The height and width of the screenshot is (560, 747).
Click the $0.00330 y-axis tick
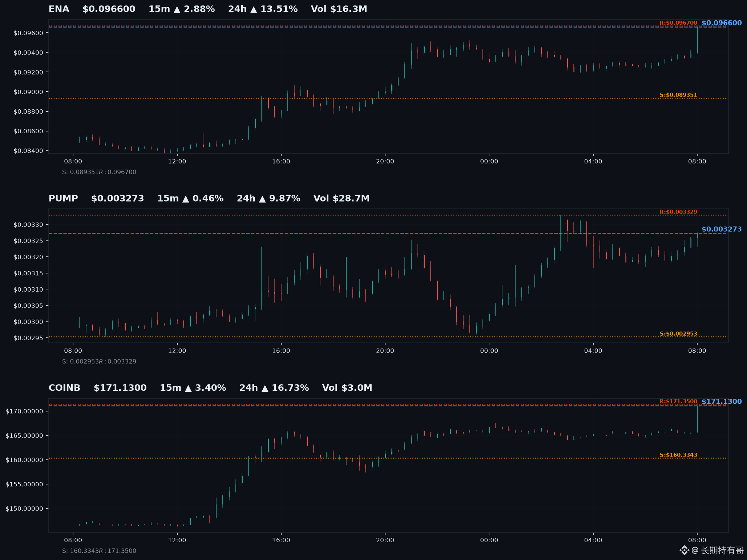pyautogui.click(x=28, y=225)
